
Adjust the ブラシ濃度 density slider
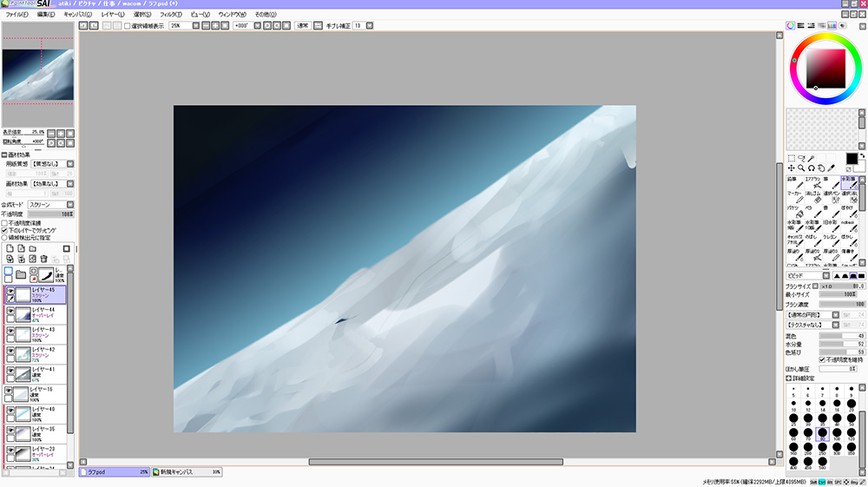tap(842, 305)
